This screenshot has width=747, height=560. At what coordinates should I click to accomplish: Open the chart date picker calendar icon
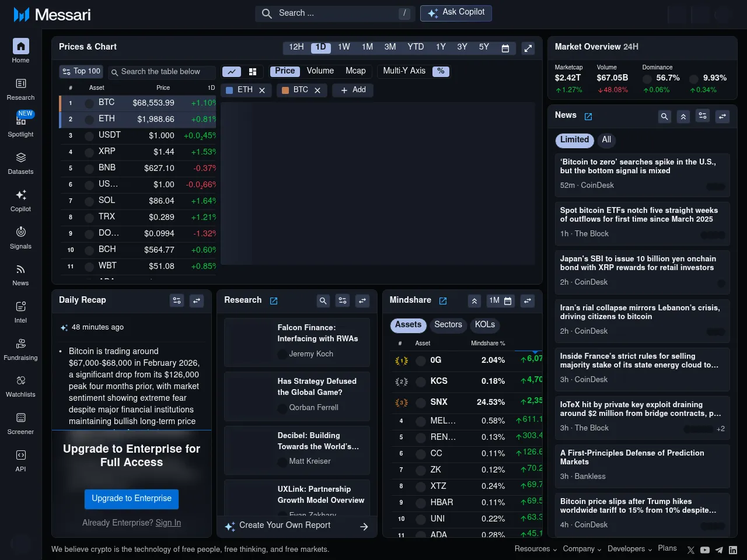pyautogui.click(x=505, y=48)
